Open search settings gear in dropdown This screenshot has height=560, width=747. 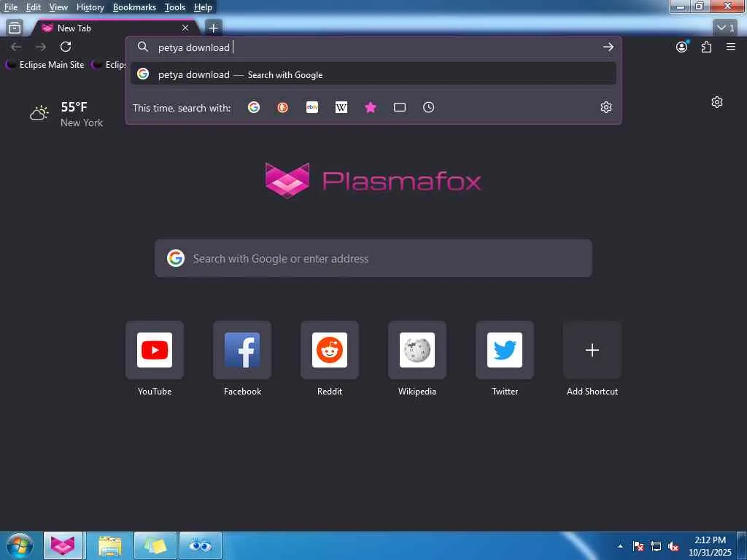tap(606, 108)
